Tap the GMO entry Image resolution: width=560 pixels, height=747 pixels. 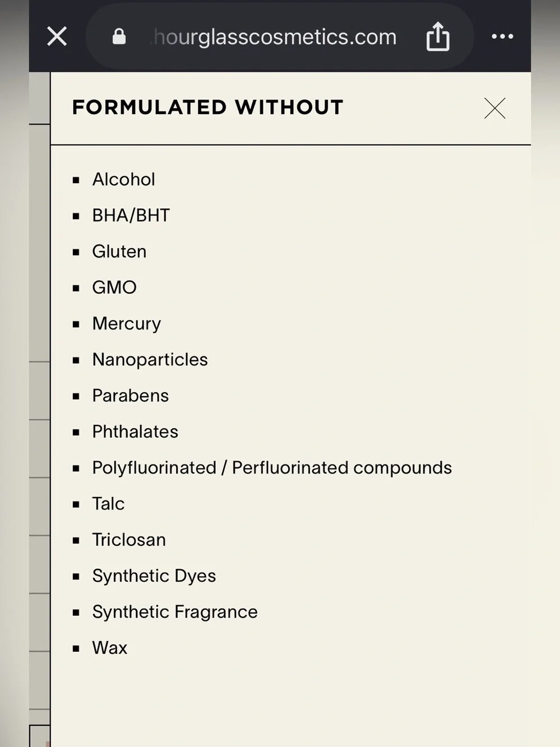click(x=114, y=287)
